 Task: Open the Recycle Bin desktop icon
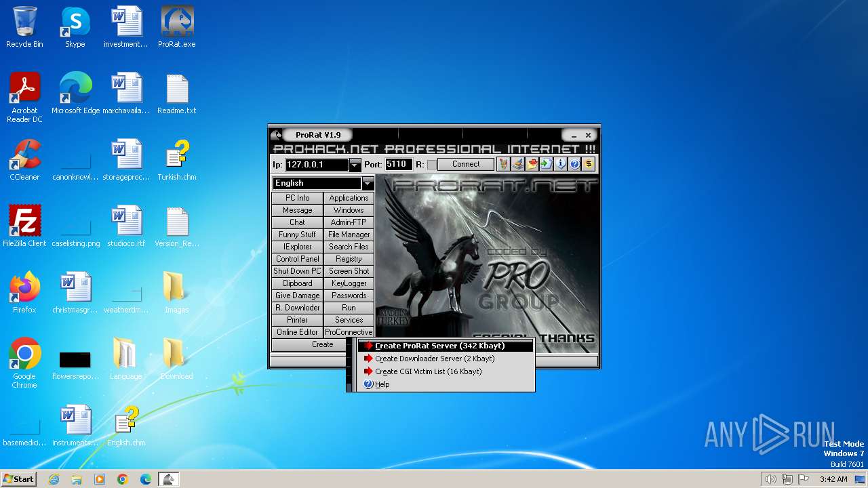(x=24, y=28)
